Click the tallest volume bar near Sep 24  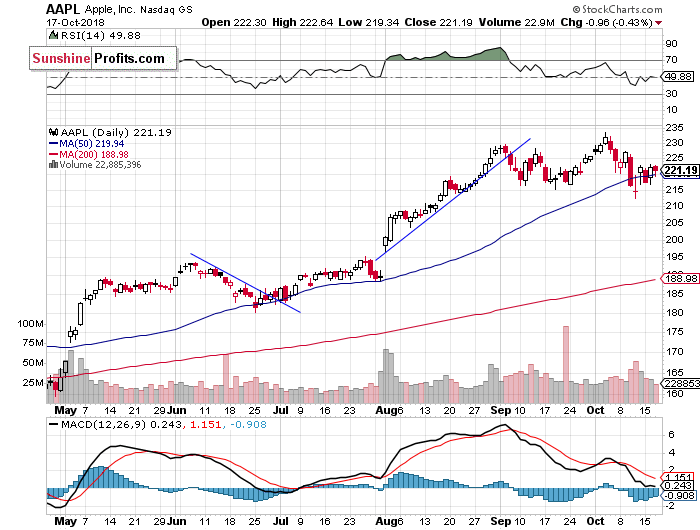coord(566,364)
